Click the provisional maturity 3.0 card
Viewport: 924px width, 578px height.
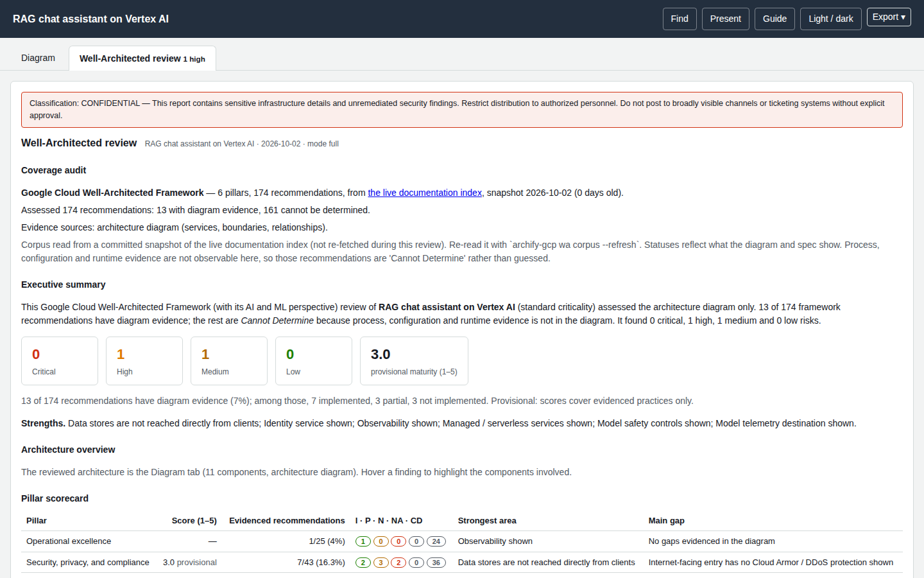click(x=414, y=361)
